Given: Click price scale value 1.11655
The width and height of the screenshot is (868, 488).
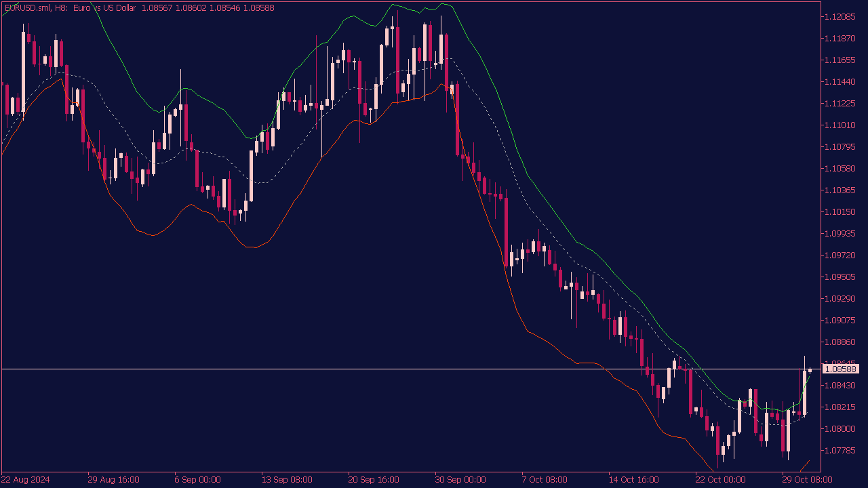Looking at the screenshot, I should (x=841, y=60).
